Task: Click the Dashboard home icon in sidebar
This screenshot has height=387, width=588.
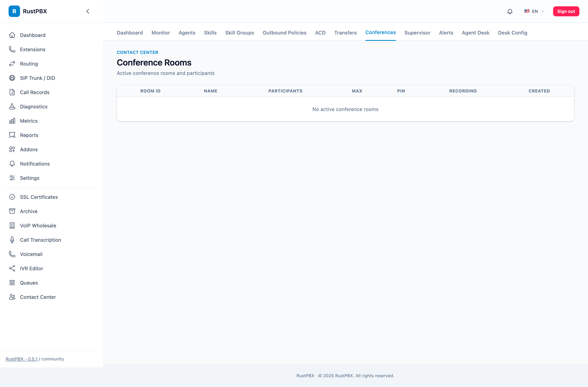Action: tap(12, 35)
